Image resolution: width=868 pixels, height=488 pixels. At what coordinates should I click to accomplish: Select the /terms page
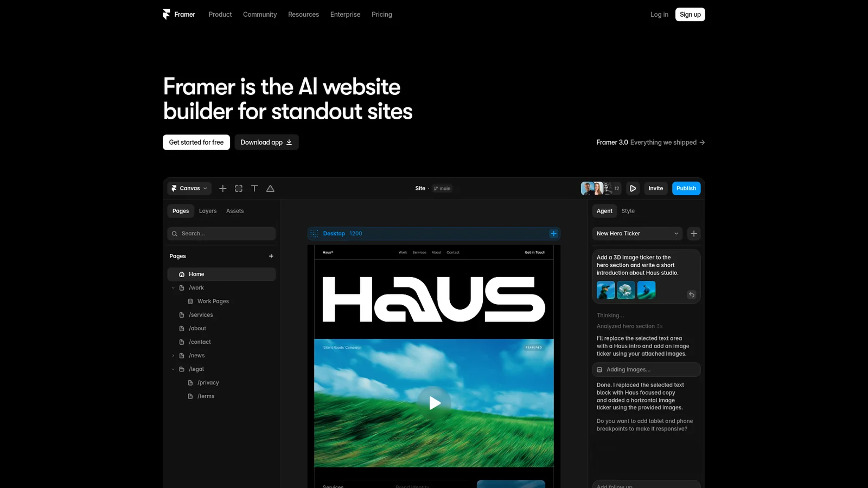(221, 396)
